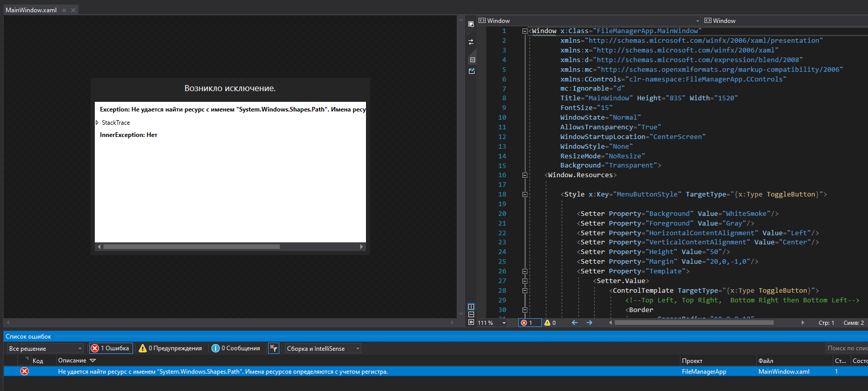Click the Background WhiteSmoke setter on line 20
Viewport: 868px width, 391px height.
click(x=677, y=214)
